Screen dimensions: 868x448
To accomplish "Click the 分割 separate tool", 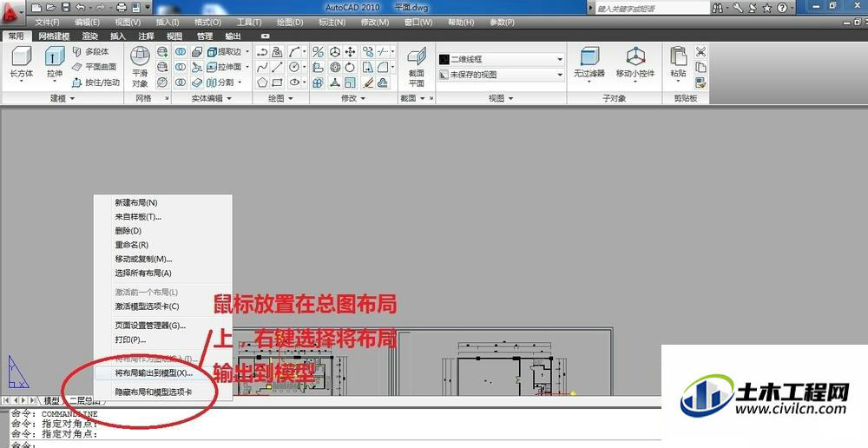I will (x=220, y=82).
